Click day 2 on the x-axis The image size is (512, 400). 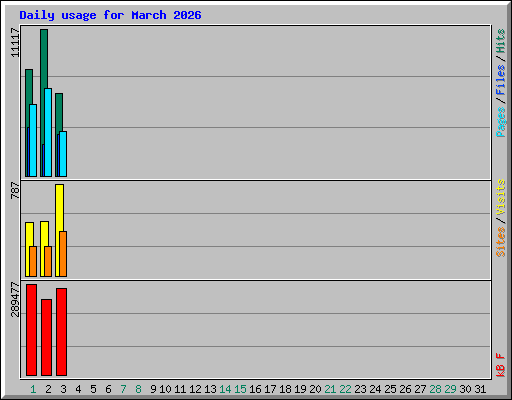[x=48, y=389]
